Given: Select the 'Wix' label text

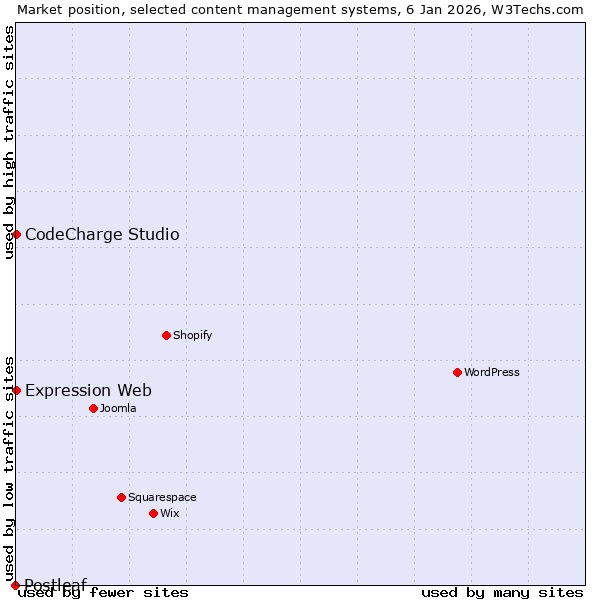Looking at the screenshot, I should point(170,513).
